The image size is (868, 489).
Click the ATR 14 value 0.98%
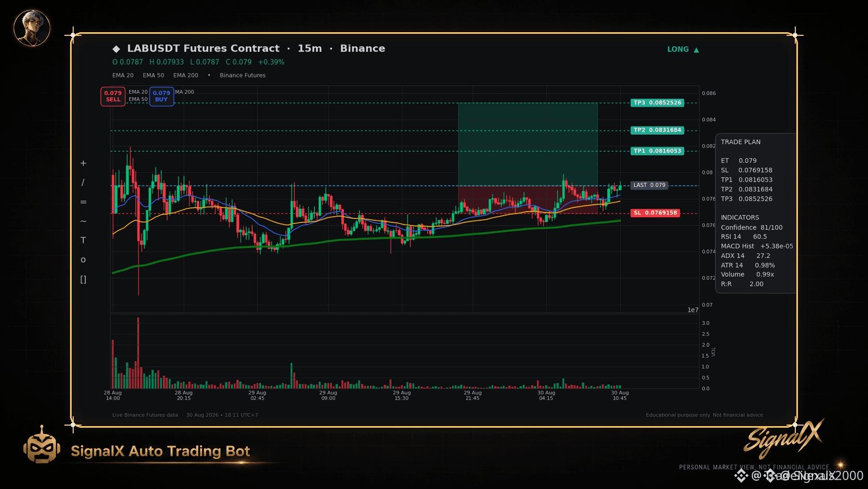[x=765, y=265]
